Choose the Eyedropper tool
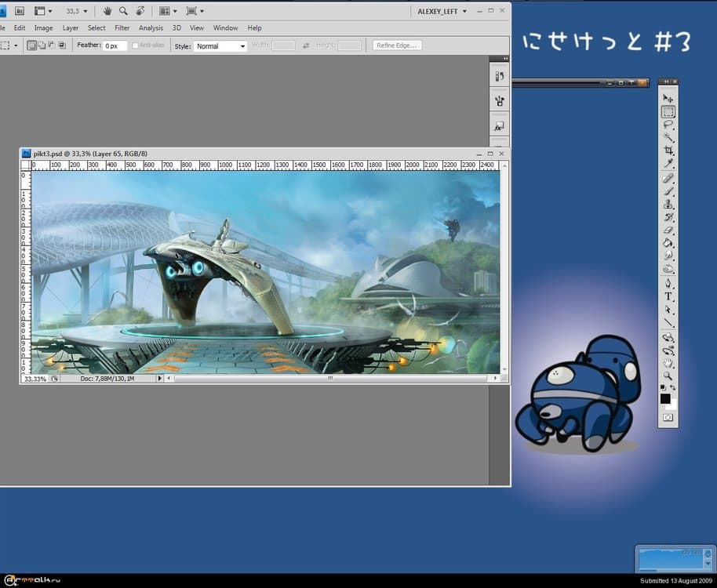The height and width of the screenshot is (588, 717). point(668,163)
